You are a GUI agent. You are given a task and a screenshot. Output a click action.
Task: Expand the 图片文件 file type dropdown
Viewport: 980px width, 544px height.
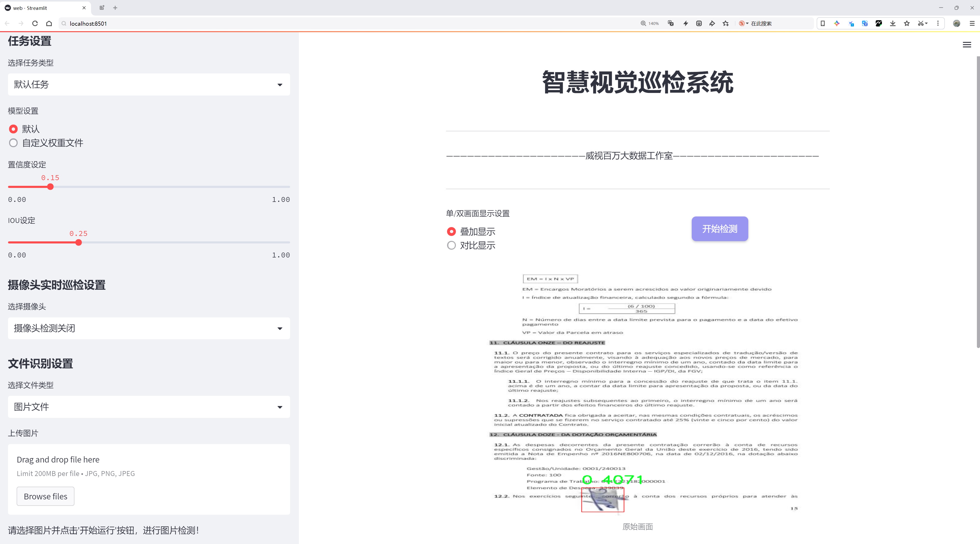[149, 407]
